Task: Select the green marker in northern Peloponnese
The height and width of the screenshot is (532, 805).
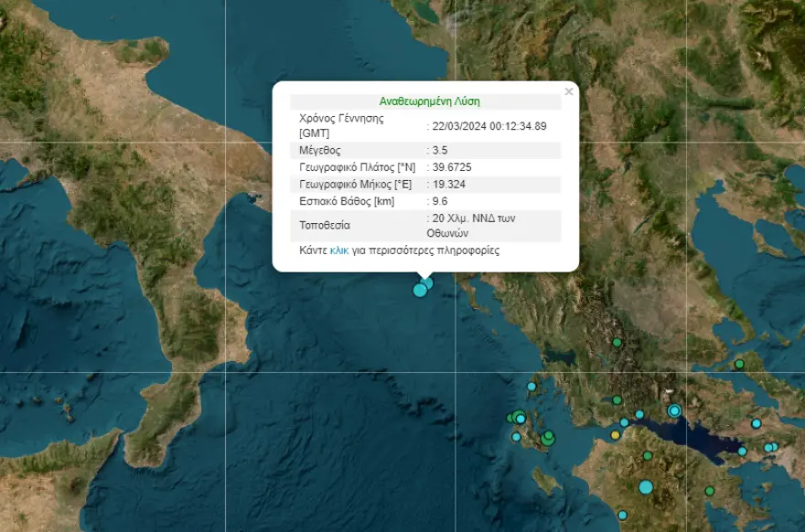Action: coord(648,456)
